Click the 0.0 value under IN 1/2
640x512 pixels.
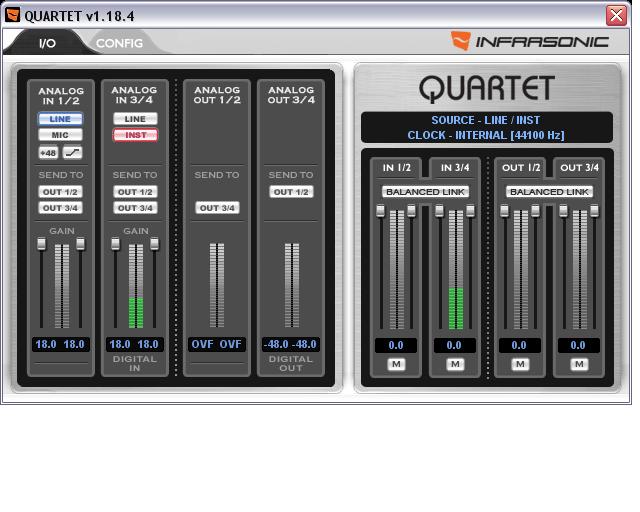pyautogui.click(x=396, y=345)
